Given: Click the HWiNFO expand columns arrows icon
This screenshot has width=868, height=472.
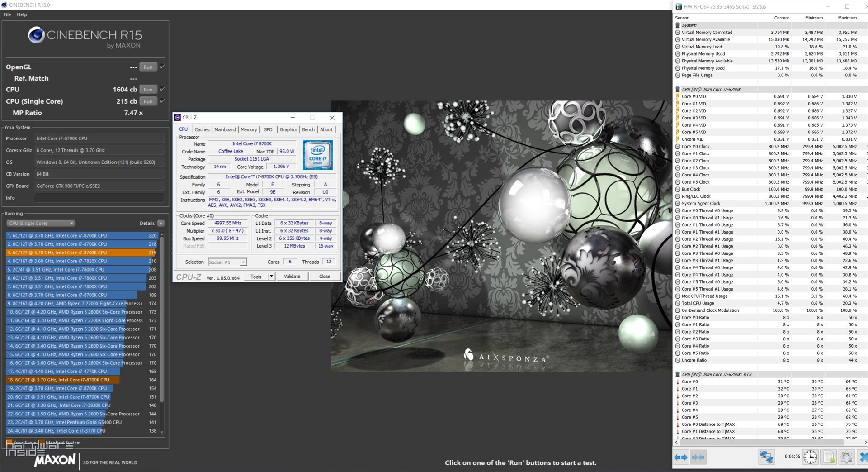Looking at the screenshot, I should [x=681, y=458].
